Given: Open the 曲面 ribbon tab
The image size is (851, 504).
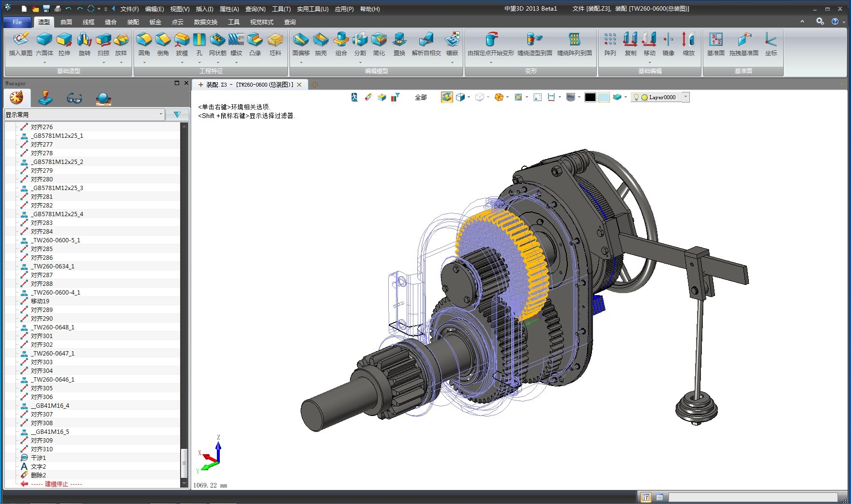Looking at the screenshot, I should tap(66, 22).
